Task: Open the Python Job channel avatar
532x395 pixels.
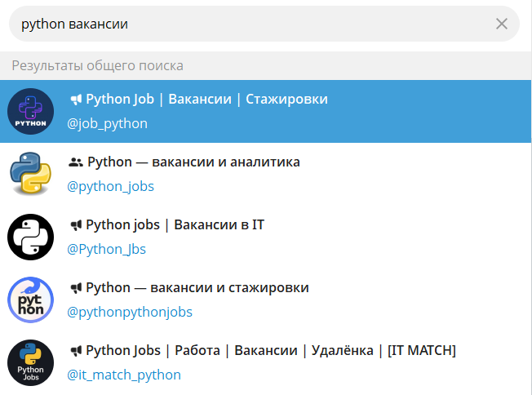Action: click(x=30, y=111)
